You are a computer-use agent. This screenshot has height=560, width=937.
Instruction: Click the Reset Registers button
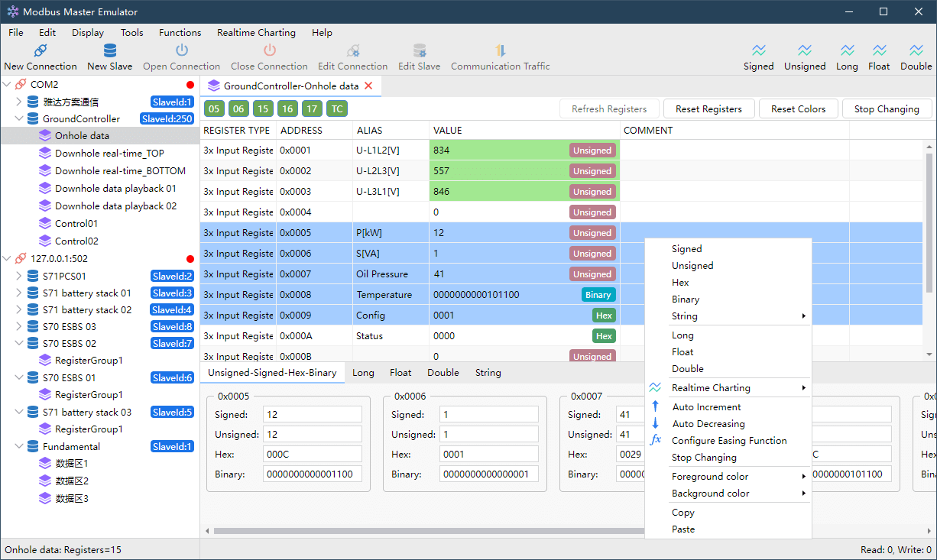pyautogui.click(x=708, y=108)
